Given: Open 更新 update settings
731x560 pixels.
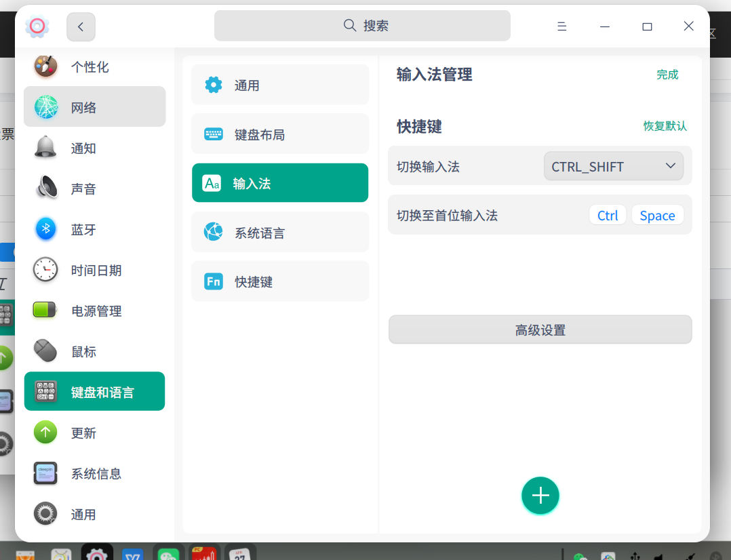Looking at the screenshot, I should click(94, 433).
